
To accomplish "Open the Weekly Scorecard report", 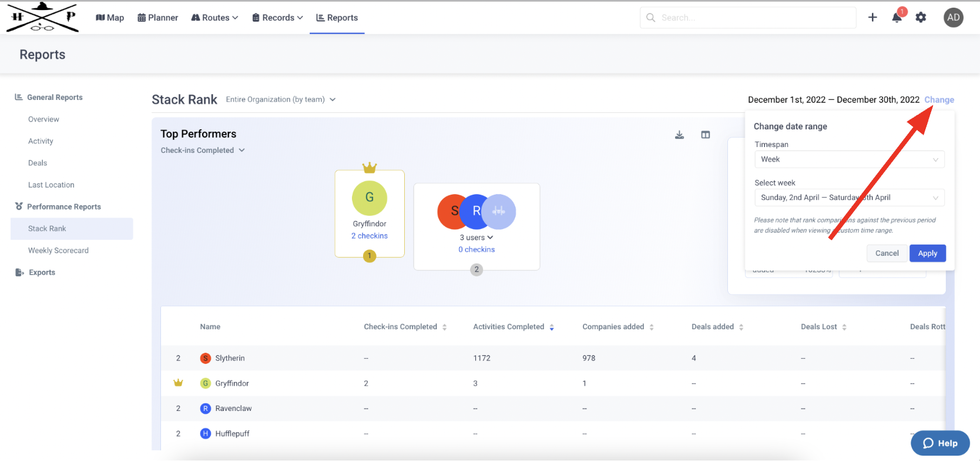I will coord(58,250).
